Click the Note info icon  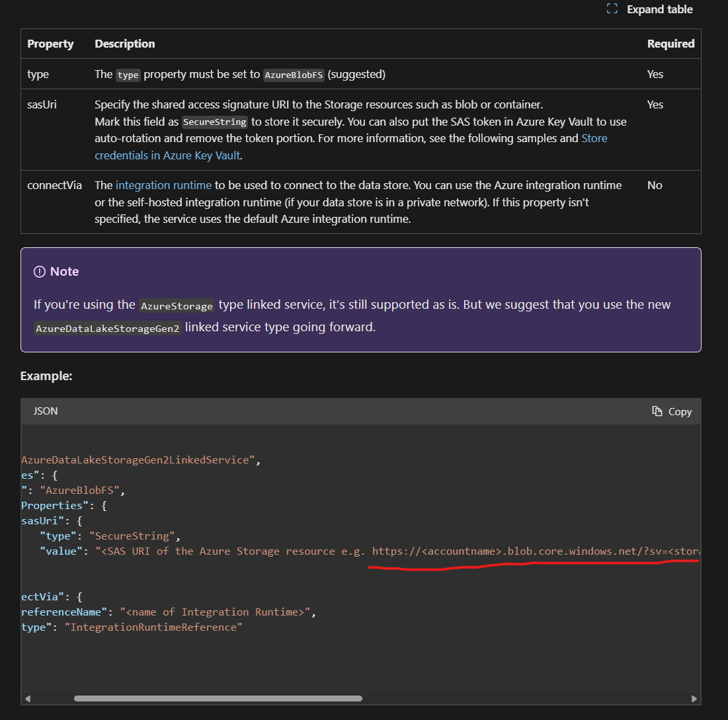pyautogui.click(x=40, y=272)
